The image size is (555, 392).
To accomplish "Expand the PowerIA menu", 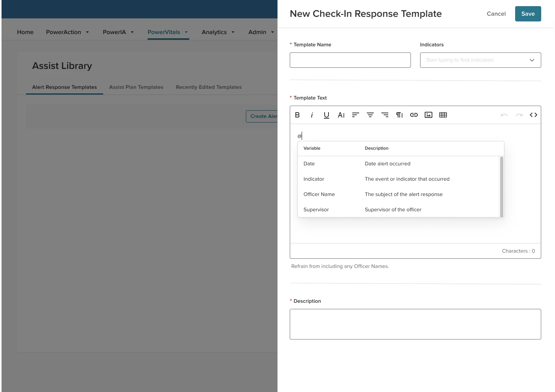I will pyautogui.click(x=118, y=32).
